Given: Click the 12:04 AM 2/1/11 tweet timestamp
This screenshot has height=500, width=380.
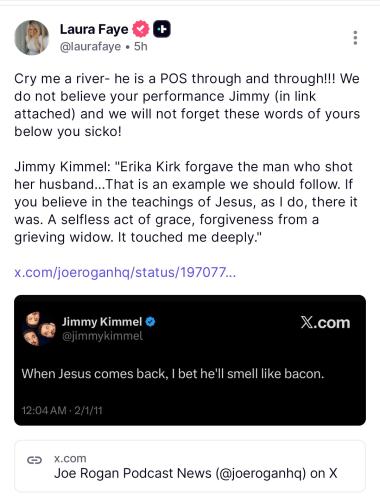Looking at the screenshot, I should coord(62,410).
